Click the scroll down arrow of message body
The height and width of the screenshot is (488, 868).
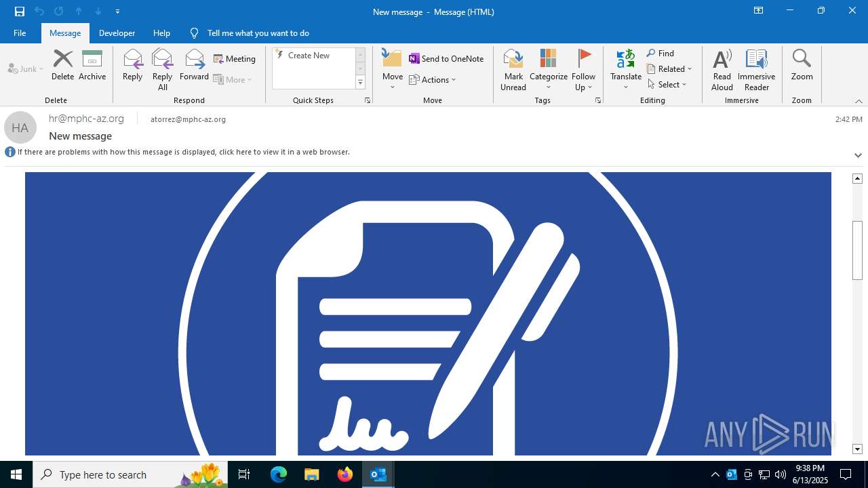pyautogui.click(x=857, y=449)
